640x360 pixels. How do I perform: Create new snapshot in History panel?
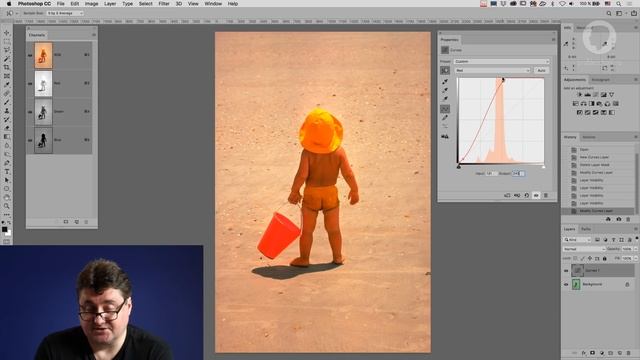(618, 219)
